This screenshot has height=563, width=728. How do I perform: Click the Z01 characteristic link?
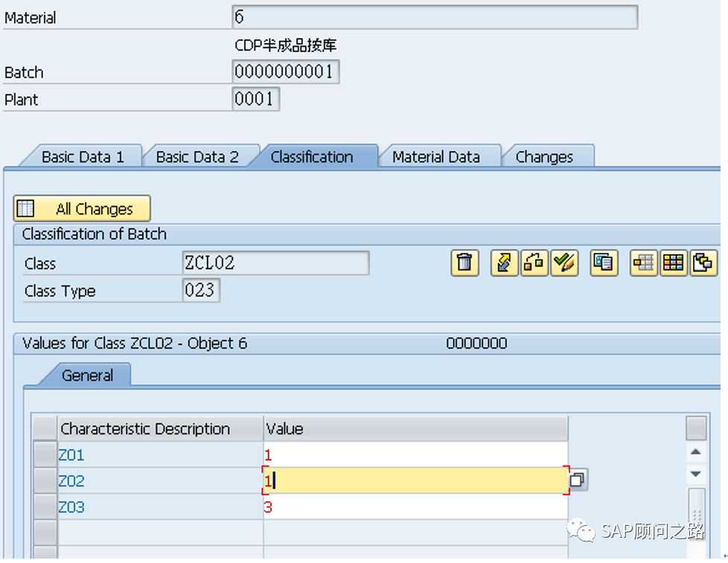(71, 454)
